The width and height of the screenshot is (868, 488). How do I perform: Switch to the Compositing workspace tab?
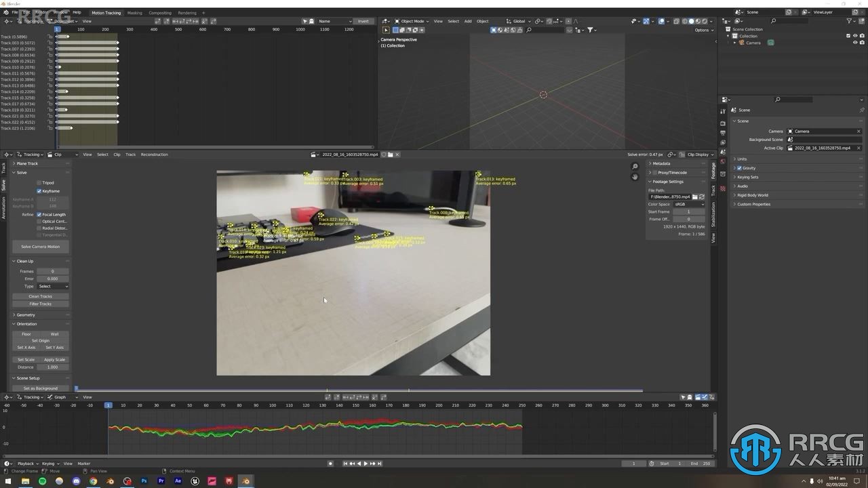click(160, 12)
